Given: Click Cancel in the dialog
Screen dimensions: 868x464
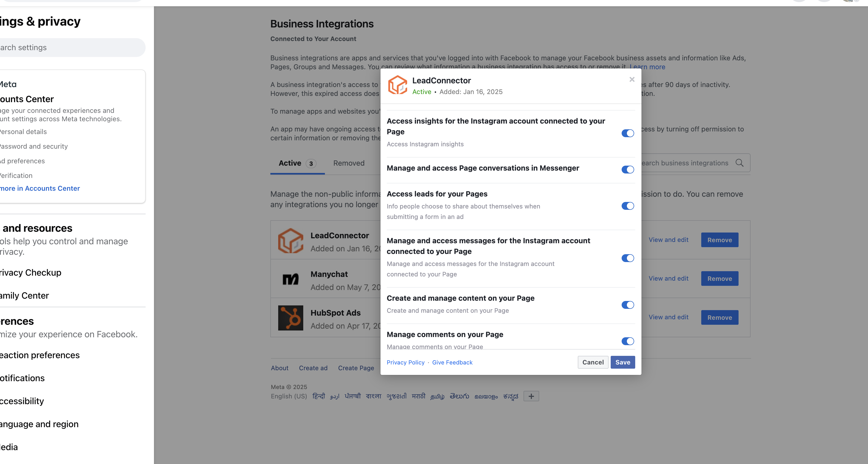Looking at the screenshot, I should coord(593,362).
